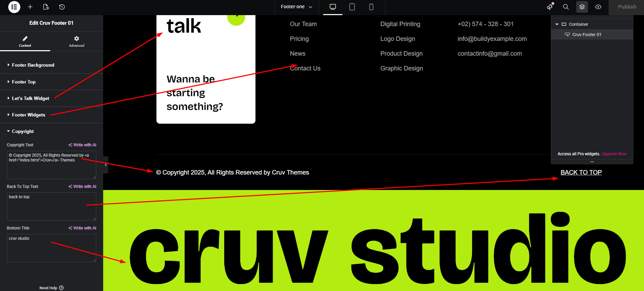
Task: Click inside the Back To Top Text field
Action: coord(51,206)
